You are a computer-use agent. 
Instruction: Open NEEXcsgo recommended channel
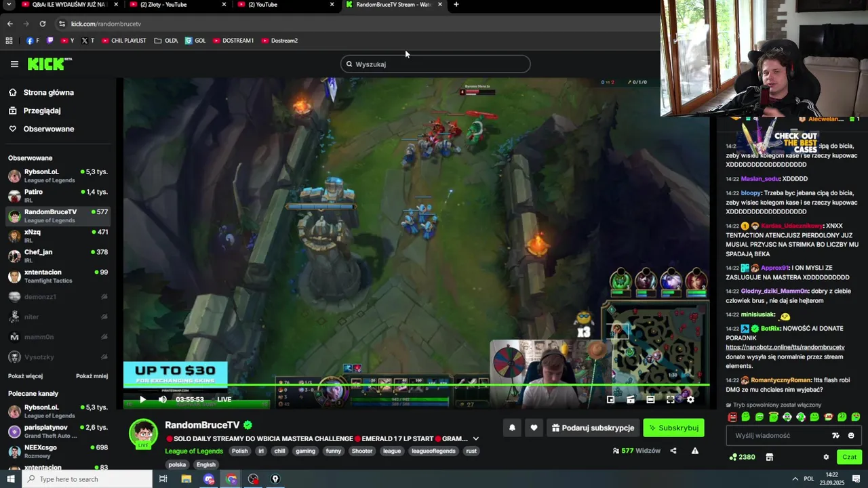(58, 451)
